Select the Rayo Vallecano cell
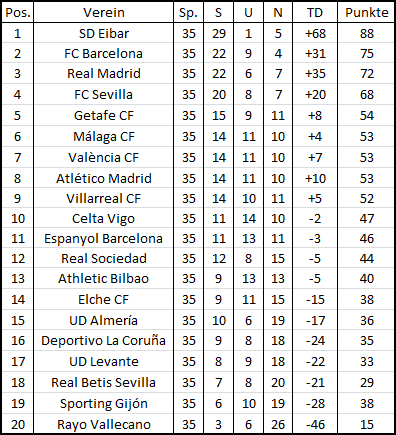 (x=104, y=424)
